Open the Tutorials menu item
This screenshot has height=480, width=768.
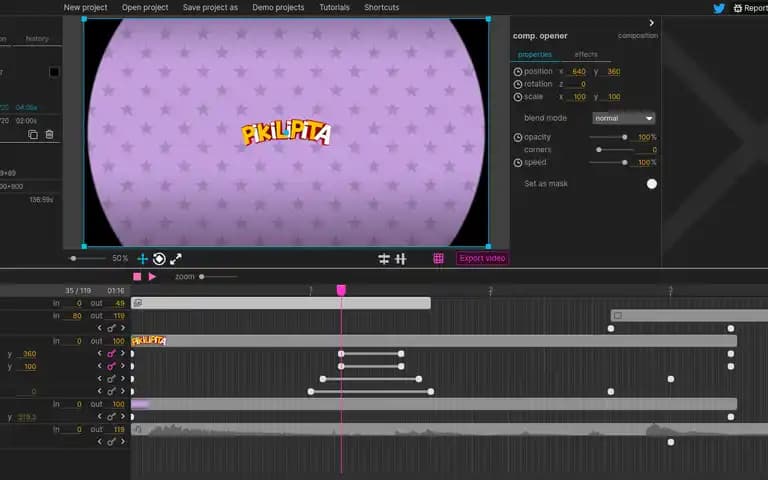click(x=335, y=7)
